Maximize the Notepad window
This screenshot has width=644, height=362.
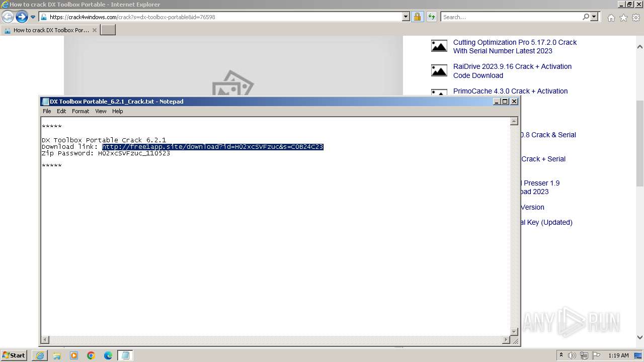click(x=505, y=102)
